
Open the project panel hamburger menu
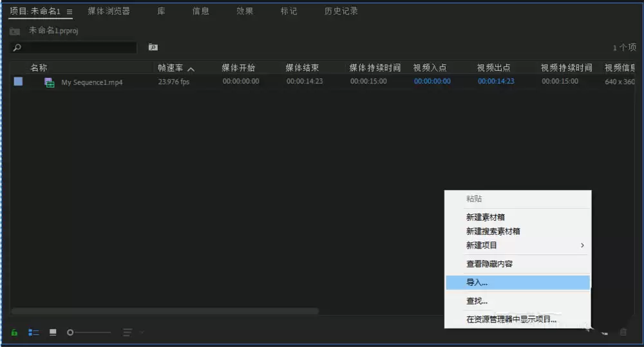click(x=70, y=12)
